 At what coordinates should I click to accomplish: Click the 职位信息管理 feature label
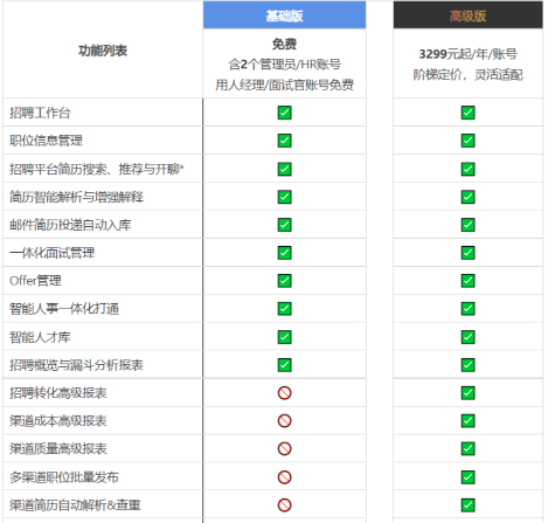[x=46, y=141]
